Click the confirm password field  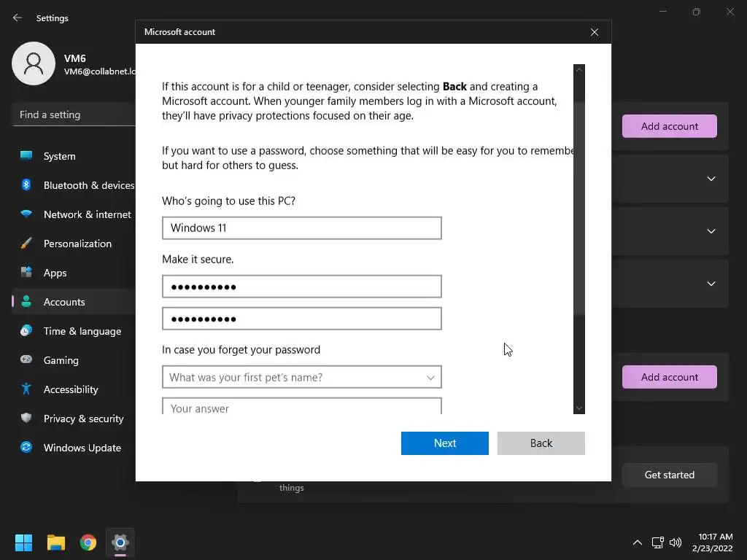(x=301, y=319)
